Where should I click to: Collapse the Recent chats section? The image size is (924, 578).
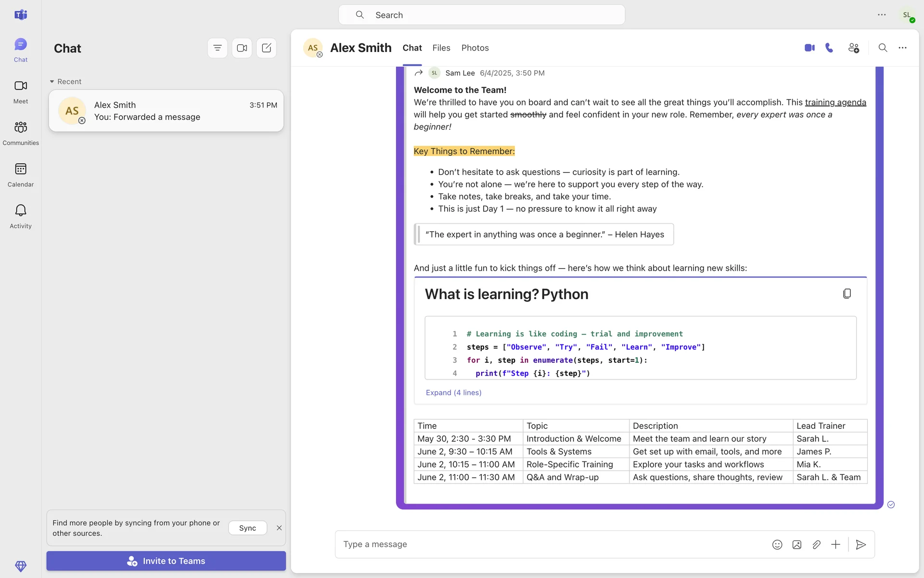52,81
